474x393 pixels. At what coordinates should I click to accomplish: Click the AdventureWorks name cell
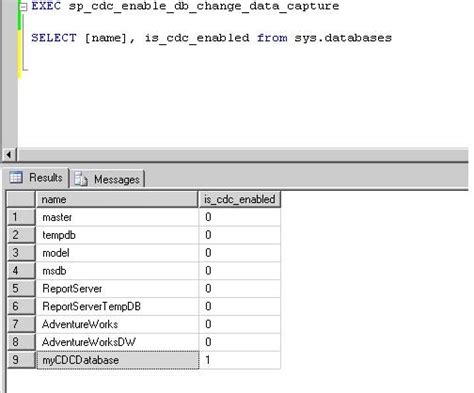(117, 324)
